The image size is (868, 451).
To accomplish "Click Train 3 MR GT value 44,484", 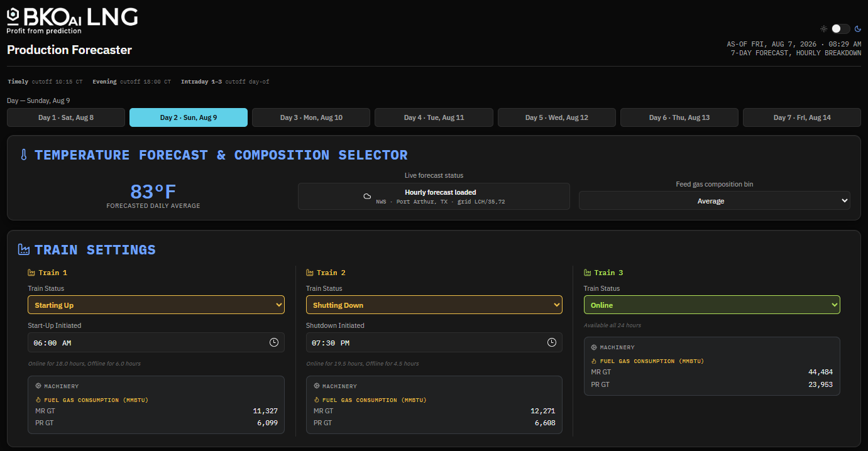I will point(821,372).
